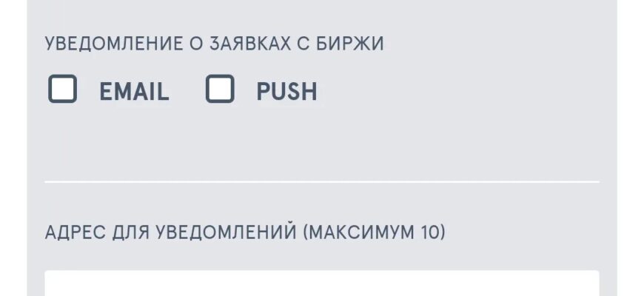Click the darker right margin outside the panel
Screen dimensions: 644x296
pos(630,148)
